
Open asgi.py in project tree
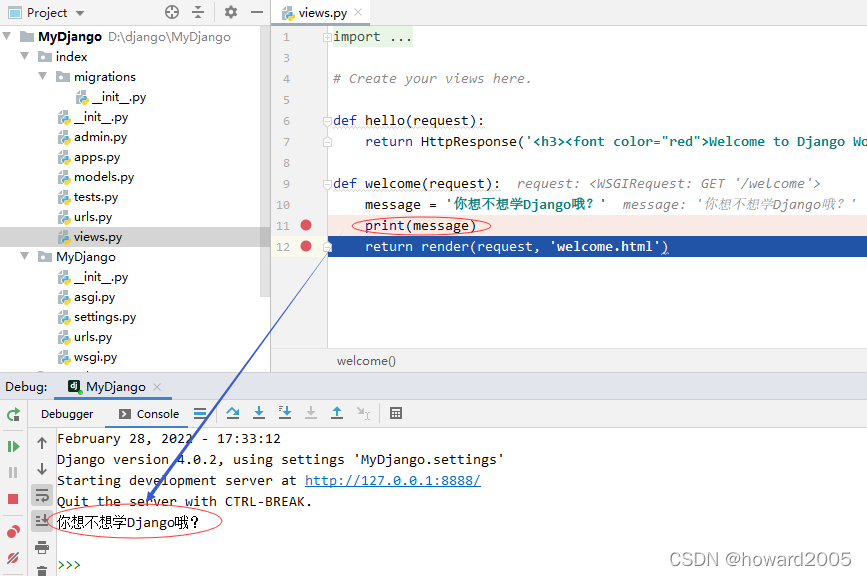click(87, 297)
